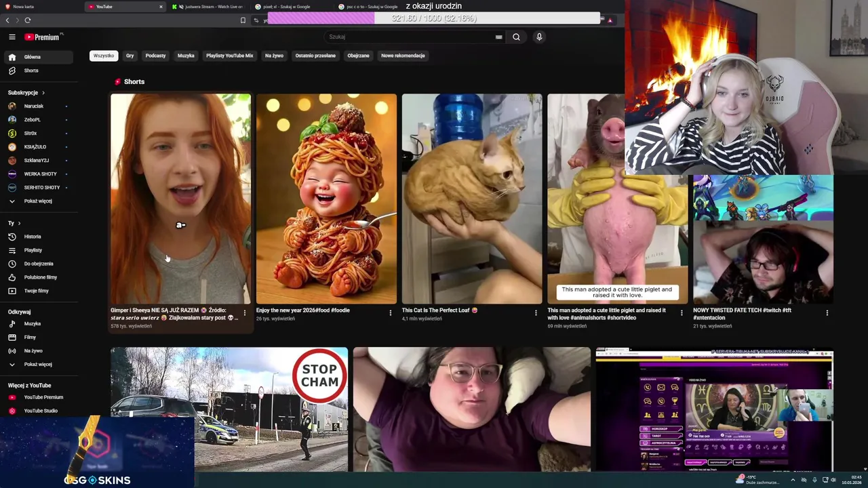Viewport: 868px width, 488px height.
Task: Expand the Ty section chevron
Action: [19, 223]
